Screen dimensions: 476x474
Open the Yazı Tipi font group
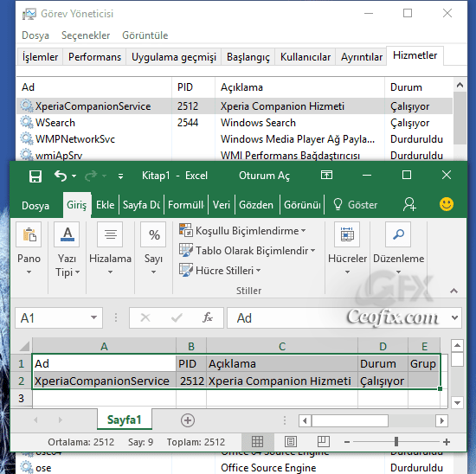[x=67, y=249]
